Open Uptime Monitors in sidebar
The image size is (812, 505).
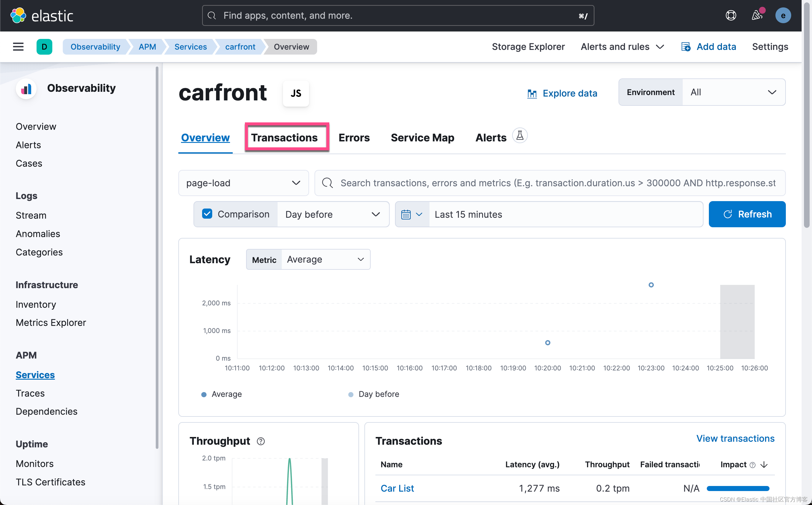pyautogui.click(x=35, y=464)
